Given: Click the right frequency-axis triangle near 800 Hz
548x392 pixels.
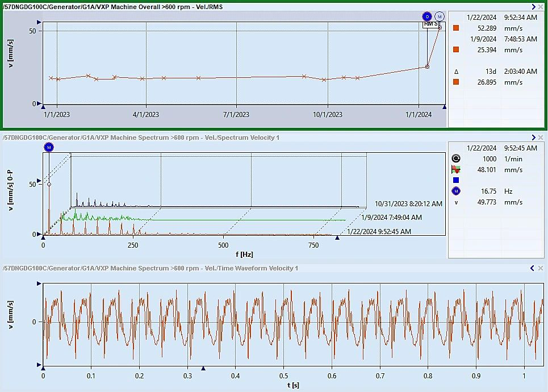Looking at the screenshot, I should click(x=337, y=238).
